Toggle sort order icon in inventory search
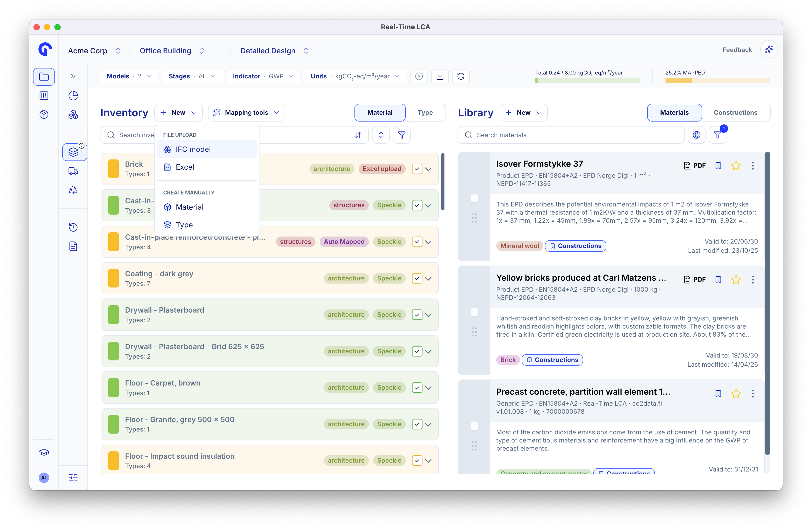 click(x=358, y=135)
